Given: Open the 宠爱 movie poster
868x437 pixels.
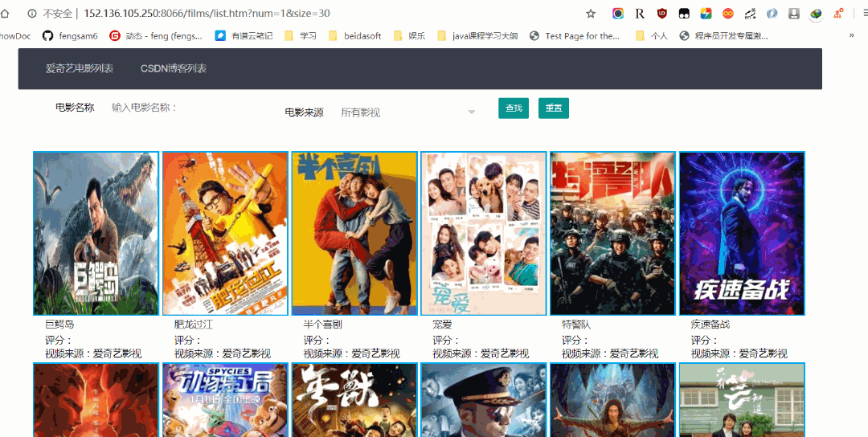Looking at the screenshot, I should [484, 234].
